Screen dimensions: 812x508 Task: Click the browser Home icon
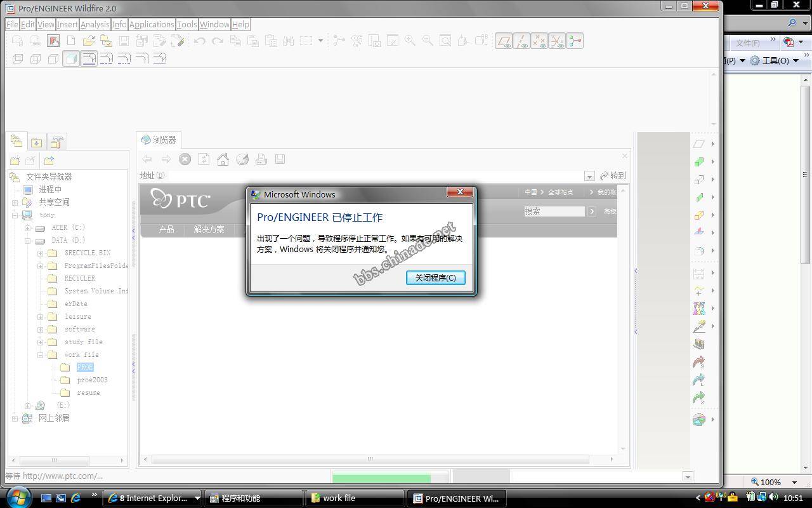[223, 159]
